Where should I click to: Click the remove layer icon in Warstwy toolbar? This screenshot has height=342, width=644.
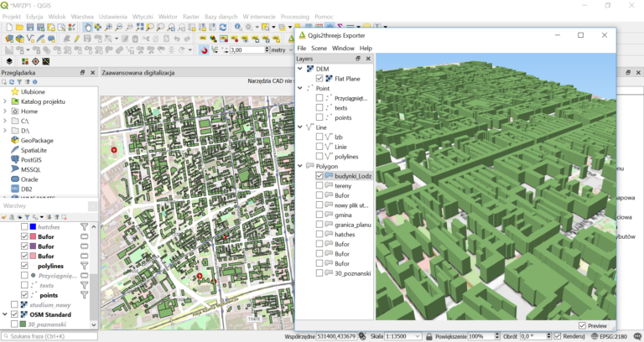click(x=64, y=217)
